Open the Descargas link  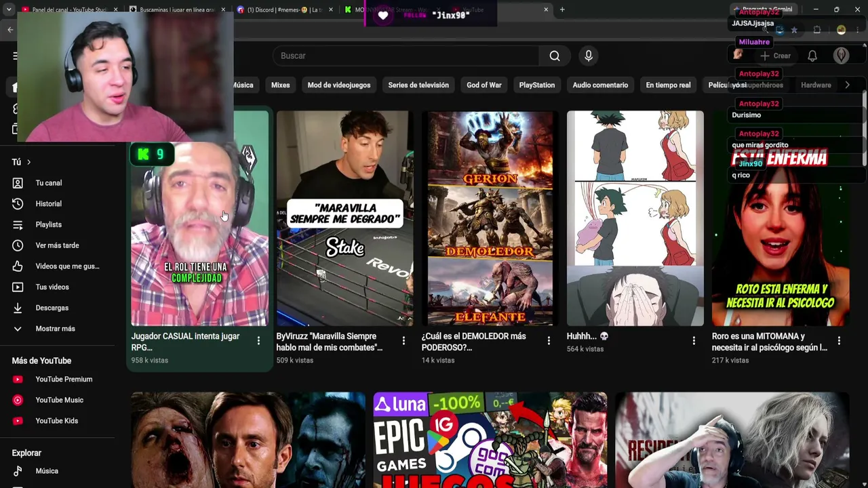point(52,308)
